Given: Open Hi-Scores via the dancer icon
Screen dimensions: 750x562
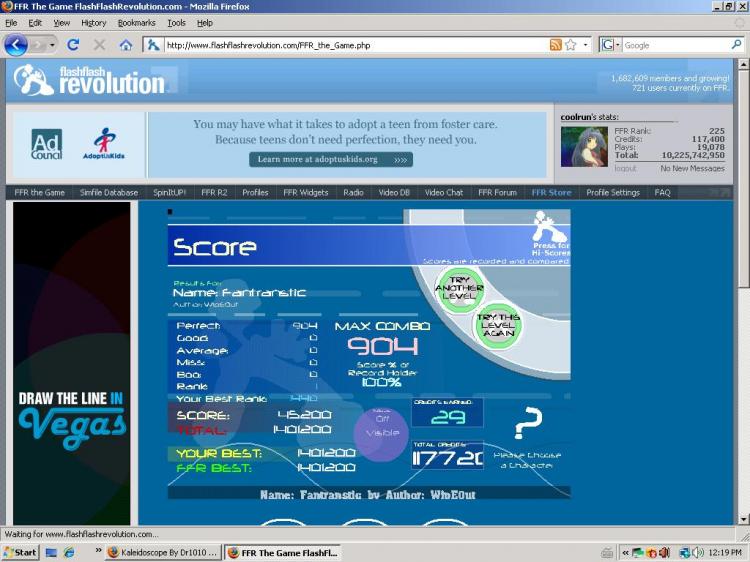Looking at the screenshot, I should click(551, 233).
